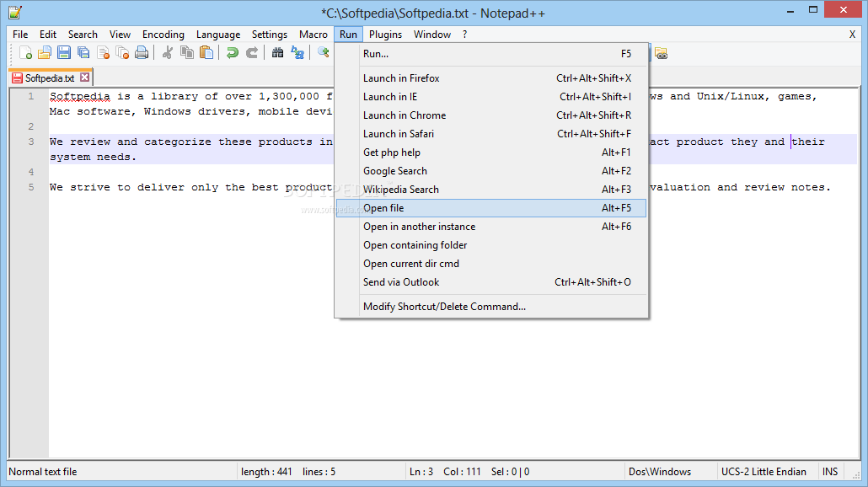Create a new document with the New icon
The width and height of the screenshot is (868, 487).
[x=25, y=53]
